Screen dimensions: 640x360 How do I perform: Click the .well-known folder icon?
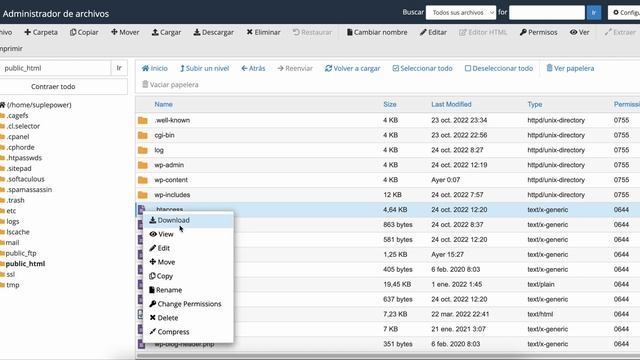(x=142, y=120)
